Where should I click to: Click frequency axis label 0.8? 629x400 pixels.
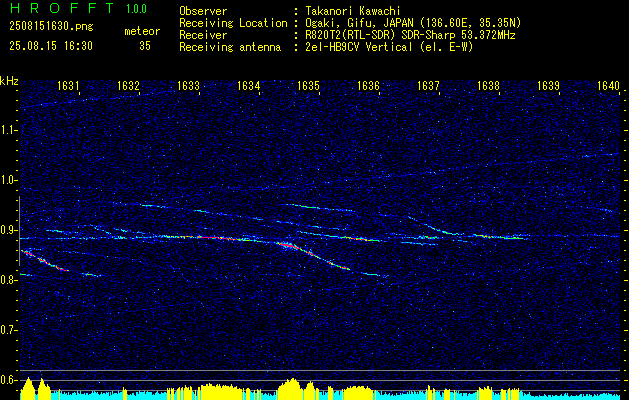pos(8,280)
